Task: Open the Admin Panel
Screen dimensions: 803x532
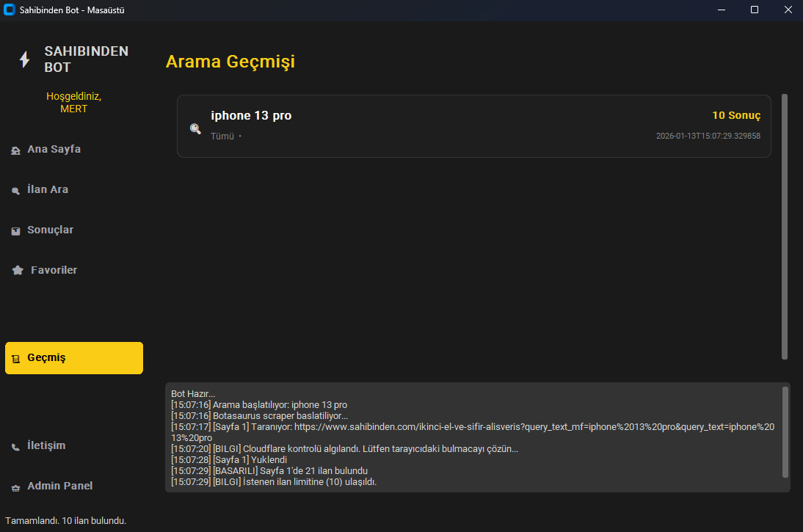Action: click(x=73, y=486)
